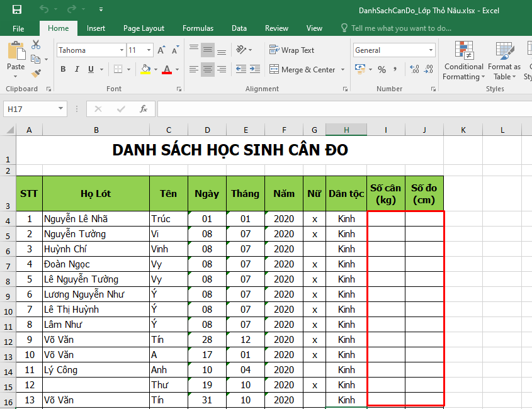Screen dimensions: 532x409
Task: Switch to the Page Layout tab
Action: (144, 28)
